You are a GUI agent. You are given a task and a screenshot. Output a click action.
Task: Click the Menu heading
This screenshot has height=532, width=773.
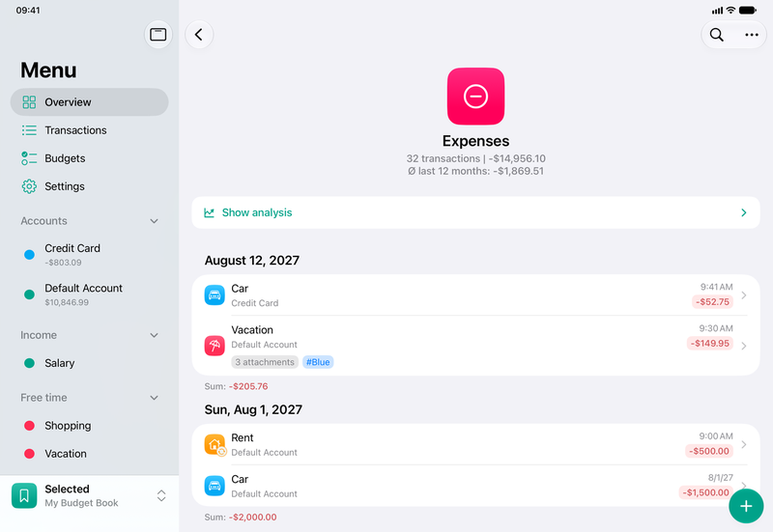pos(48,70)
